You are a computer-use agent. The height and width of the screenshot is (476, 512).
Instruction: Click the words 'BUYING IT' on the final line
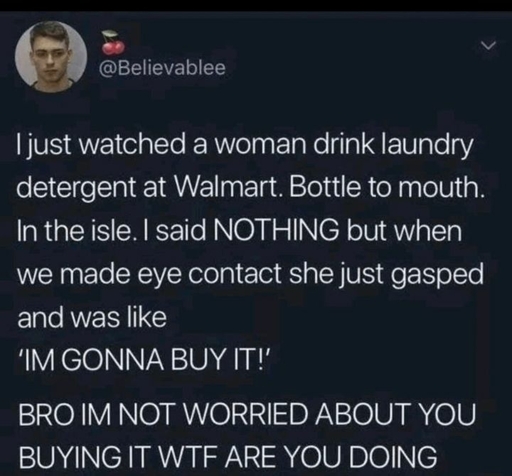click(83, 457)
